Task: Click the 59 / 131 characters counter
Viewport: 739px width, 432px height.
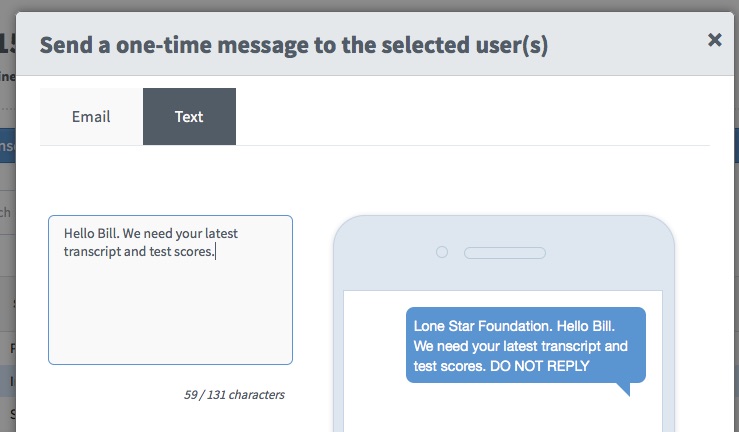Action: [x=234, y=395]
